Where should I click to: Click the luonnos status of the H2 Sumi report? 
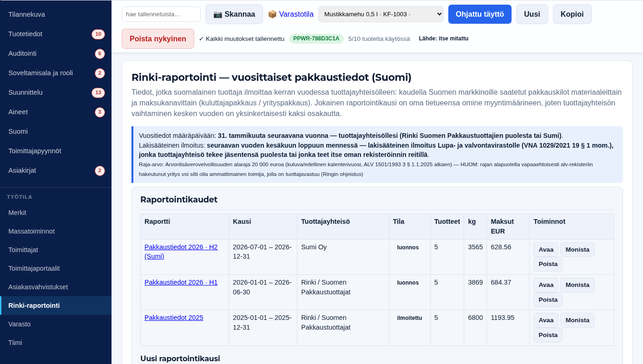[x=408, y=247]
